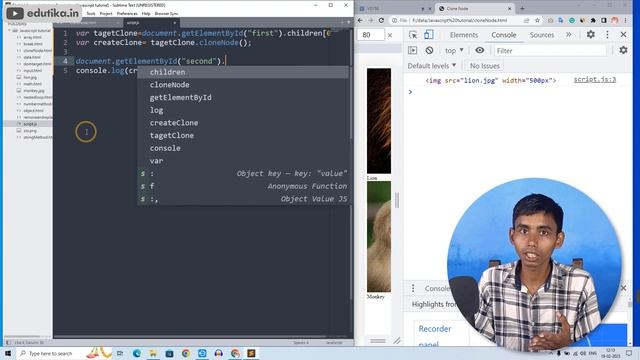Open the cloneNode.html file in sidebar
640x360 pixels.
point(37,51)
